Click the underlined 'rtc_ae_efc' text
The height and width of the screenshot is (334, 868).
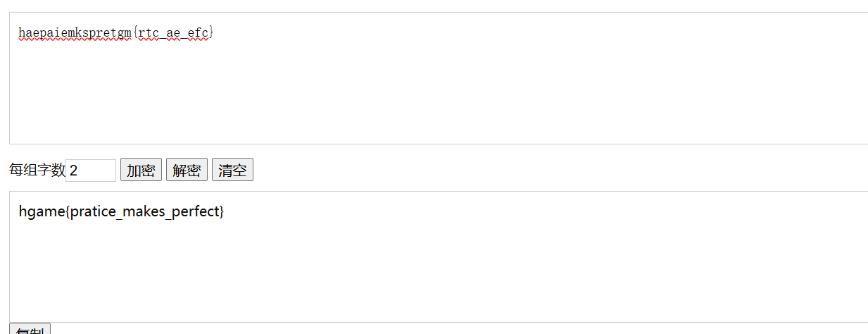pyautogui.click(x=172, y=32)
